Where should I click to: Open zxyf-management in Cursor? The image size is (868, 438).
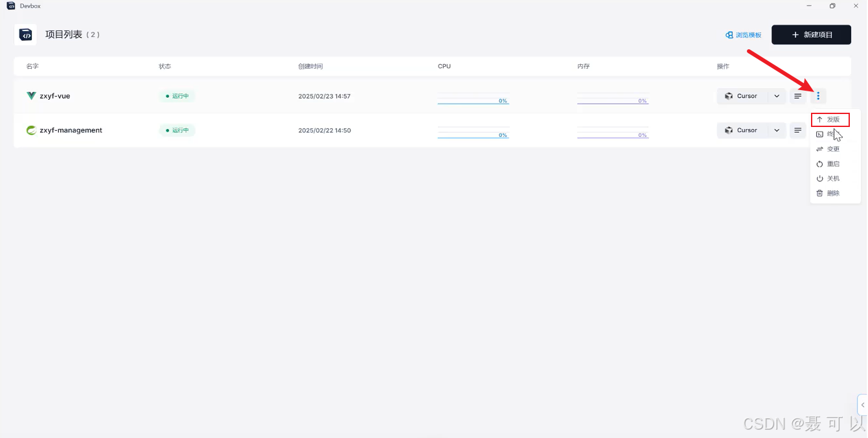click(742, 130)
